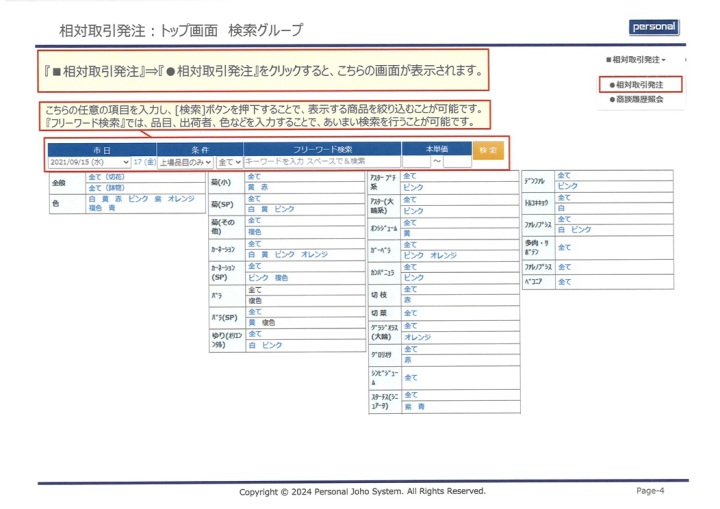Viewport: 720px width, 509px height.
Task: Click 全て in the ガーベラ row
Action: tap(410, 245)
